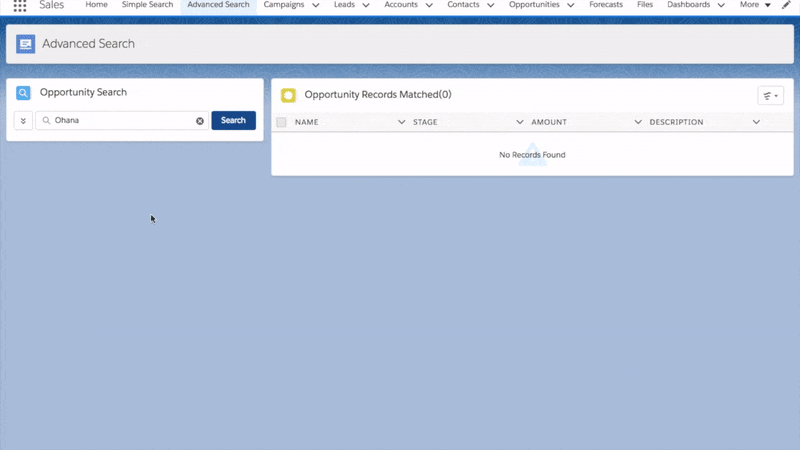The height and width of the screenshot is (450, 800).
Task: Click the Opportunity Search magnifier icon
Action: tap(23, 93)
